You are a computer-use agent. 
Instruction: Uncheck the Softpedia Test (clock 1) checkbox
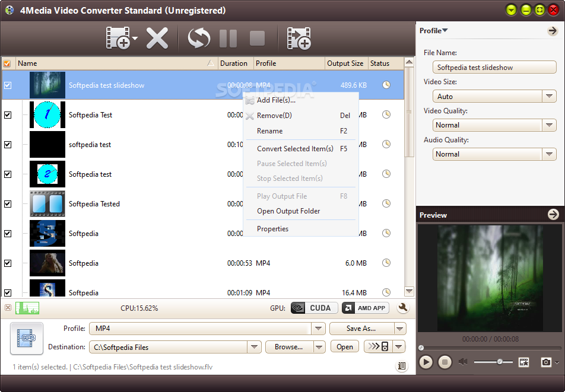tap(8, 115)
